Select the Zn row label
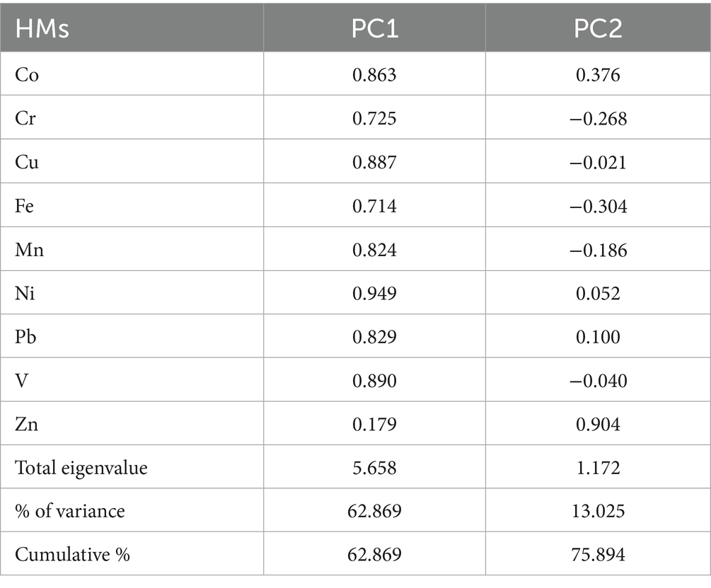711x588 pixels. [x=26, y=424]
